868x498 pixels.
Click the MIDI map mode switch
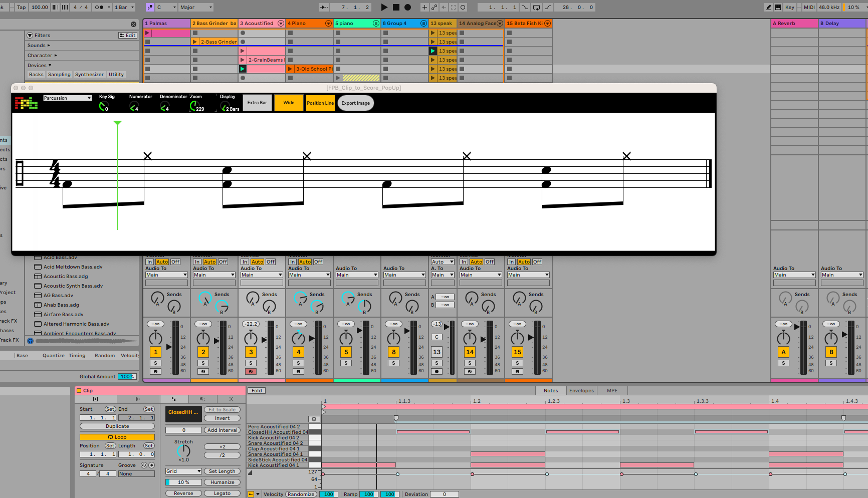pyautogui.click(x=809, y=7)
